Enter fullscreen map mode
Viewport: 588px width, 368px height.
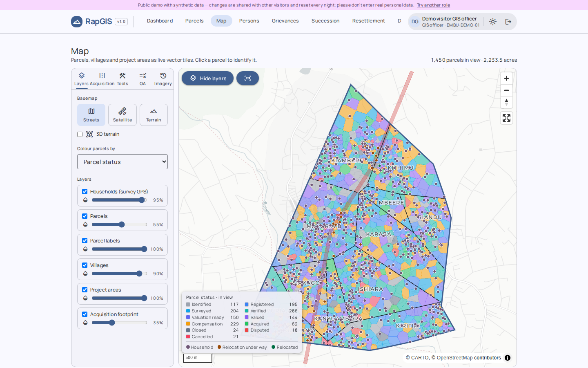(x=506, y=118)
